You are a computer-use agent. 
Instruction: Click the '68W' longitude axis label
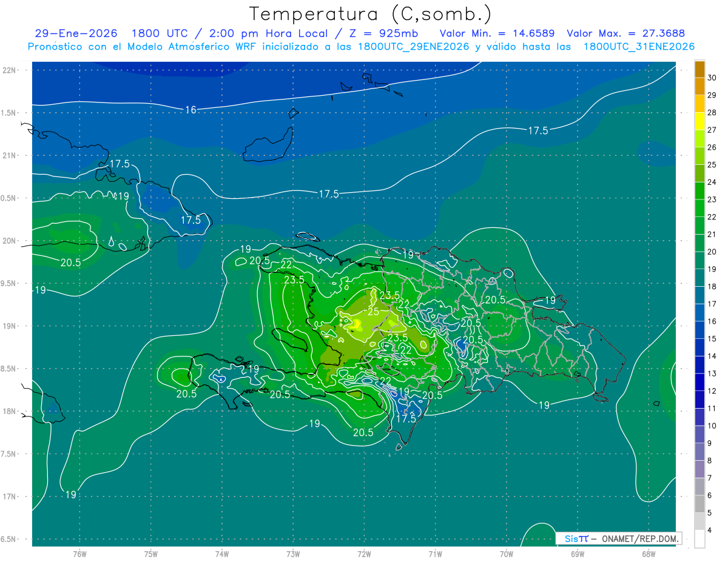[648, 554]
